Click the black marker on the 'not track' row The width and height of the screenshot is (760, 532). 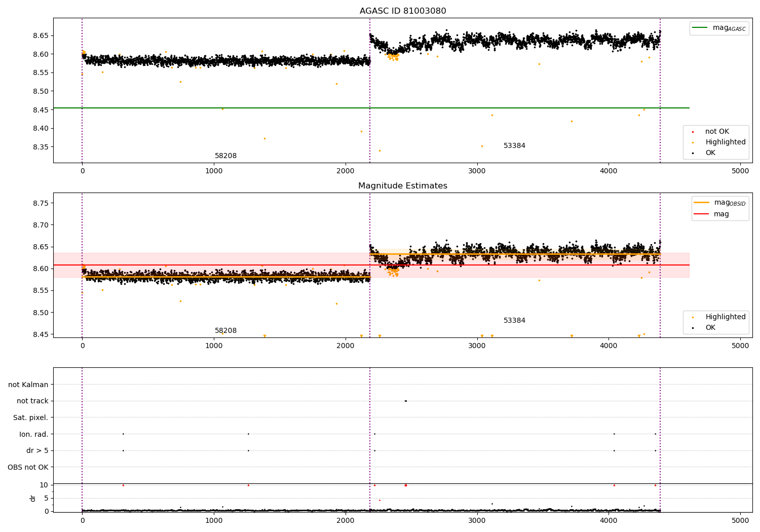pos(405,401)
